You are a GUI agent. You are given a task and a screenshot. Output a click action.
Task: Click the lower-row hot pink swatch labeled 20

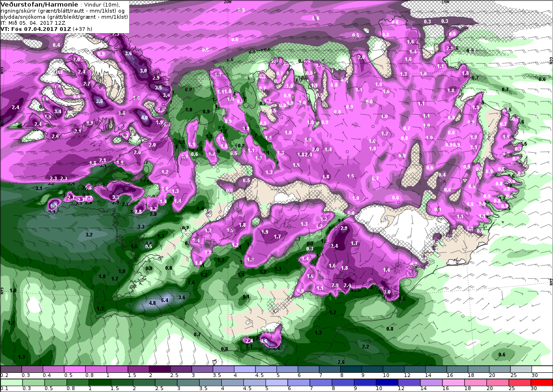click(x=497, y=383)
